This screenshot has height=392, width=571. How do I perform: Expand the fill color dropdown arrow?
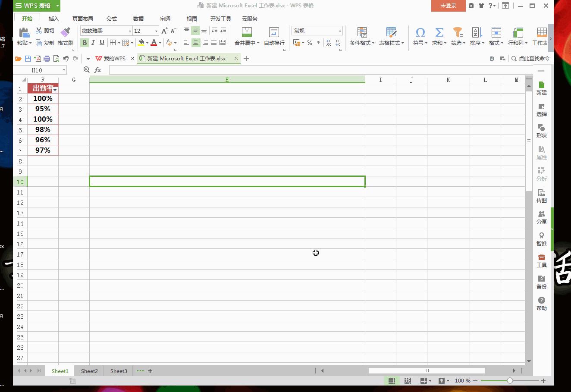coord(147,43)
